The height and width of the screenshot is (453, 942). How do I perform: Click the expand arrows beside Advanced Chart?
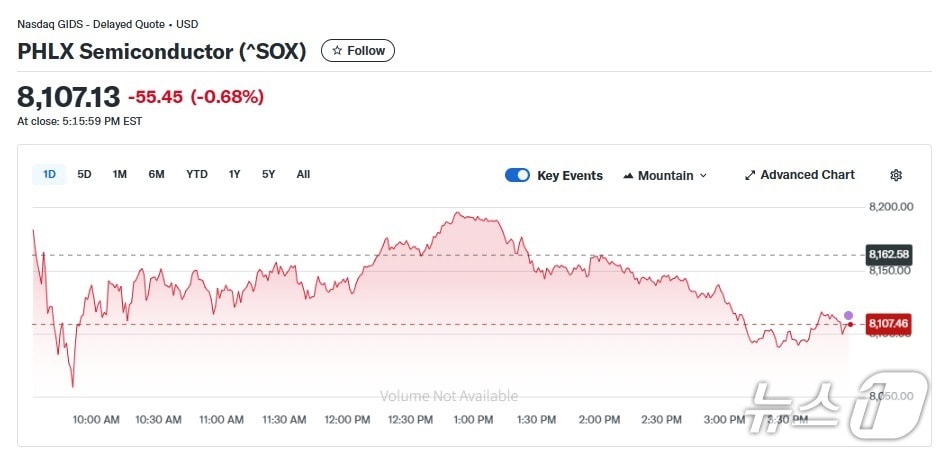click(750, 175)
